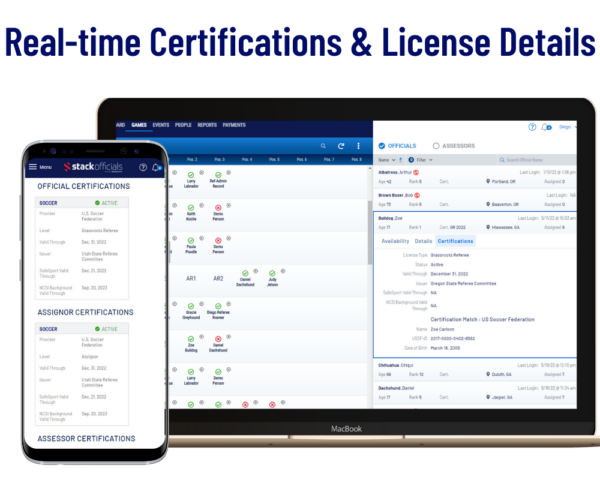The width and height of the screenshot is (600, 480).
Task: Open the three-dot more options menu
Action: (359, 145)
